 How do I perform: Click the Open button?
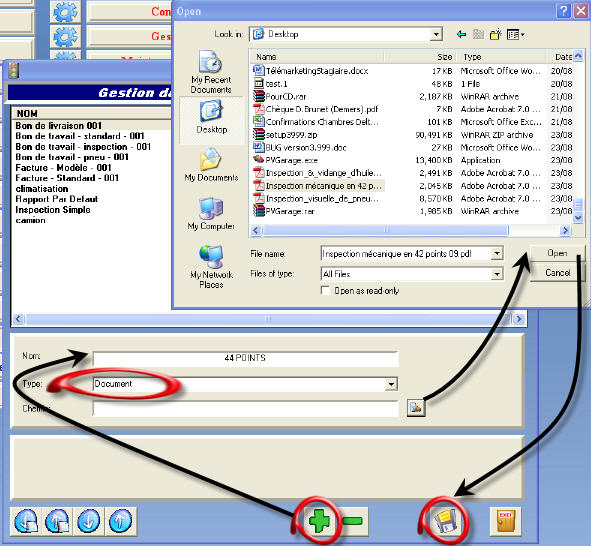pyautogui.click(x=557, y=253)
